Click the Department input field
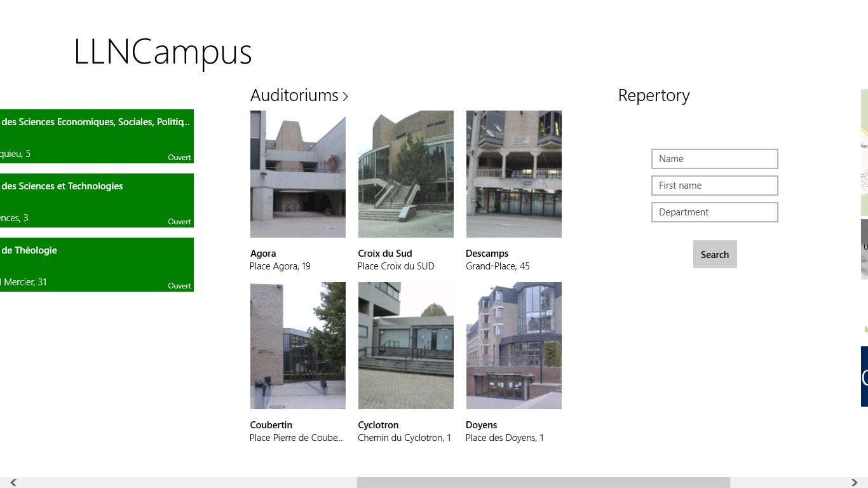Screen dimensions: 868x488 (715, 212)
